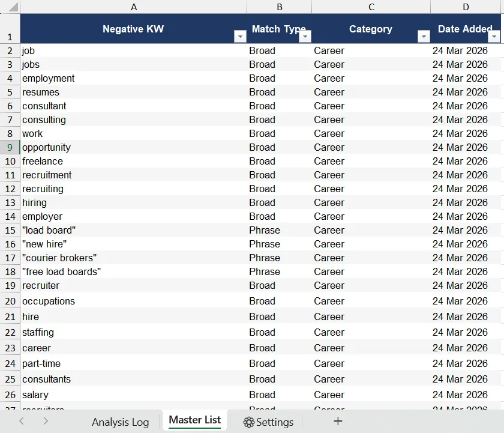
Task: Click the cell containing "courier brokers"
Action: (134, 258)
